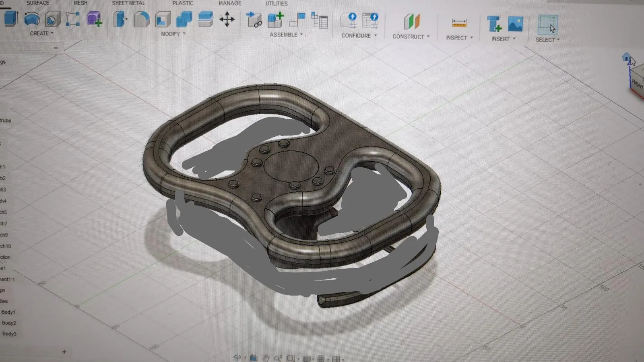Activate the Move/Copy tool
Image resolution: width=644 pixels, height=362 pixels.
click(227, 19)
